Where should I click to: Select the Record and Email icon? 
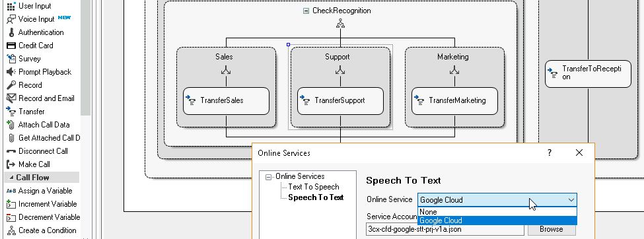(x=11, y=98)
